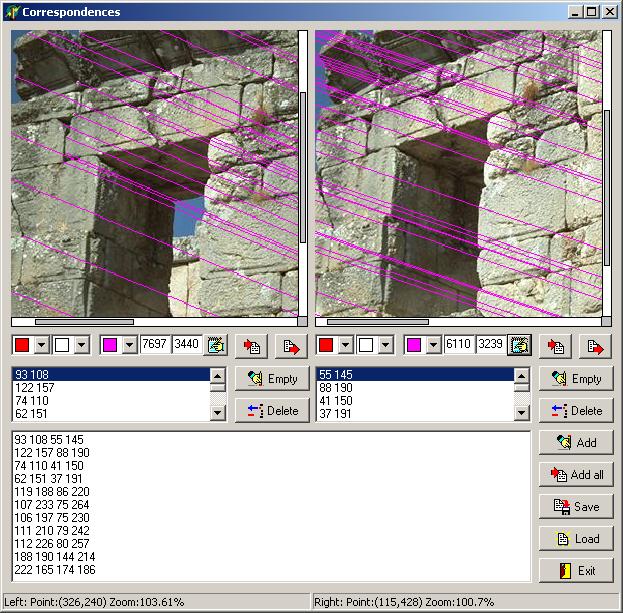The image size is (623, 613).
Task: Click right image horizontal scrollbar thumb
Action: (x=378, y=322)
